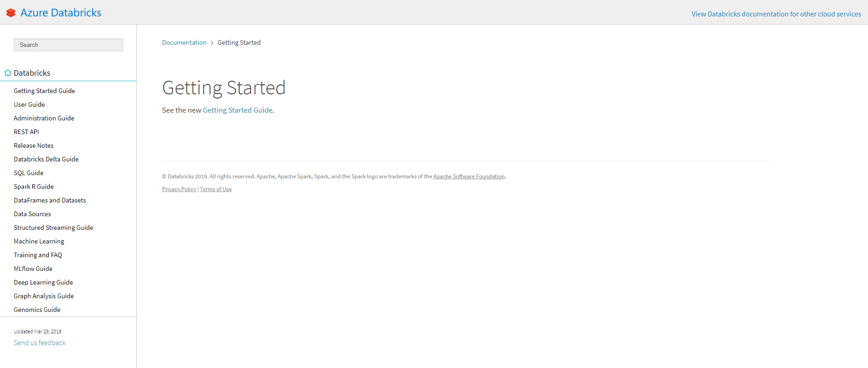
Task: Select User Guide from sidebar
Action: click(29, 104)
